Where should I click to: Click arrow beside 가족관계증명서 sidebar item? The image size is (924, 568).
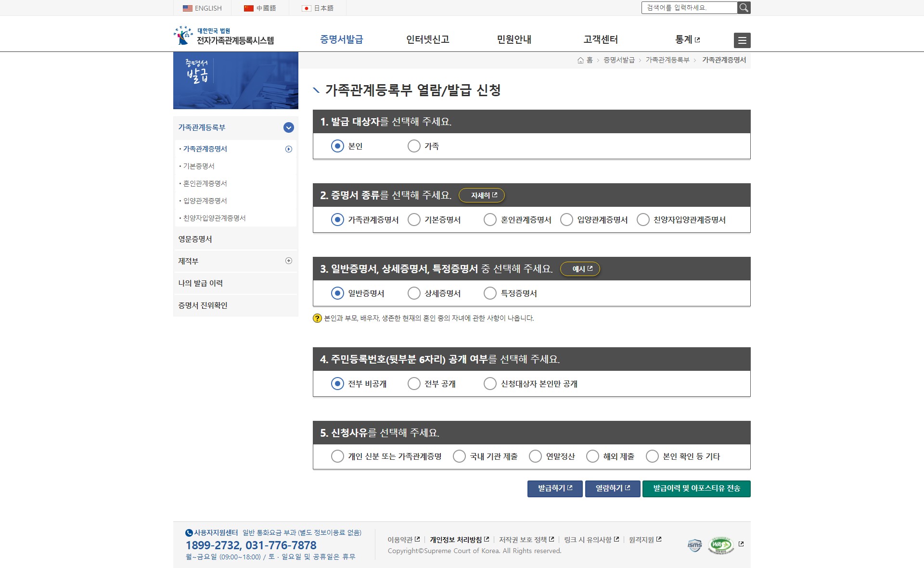click(289, 149)
